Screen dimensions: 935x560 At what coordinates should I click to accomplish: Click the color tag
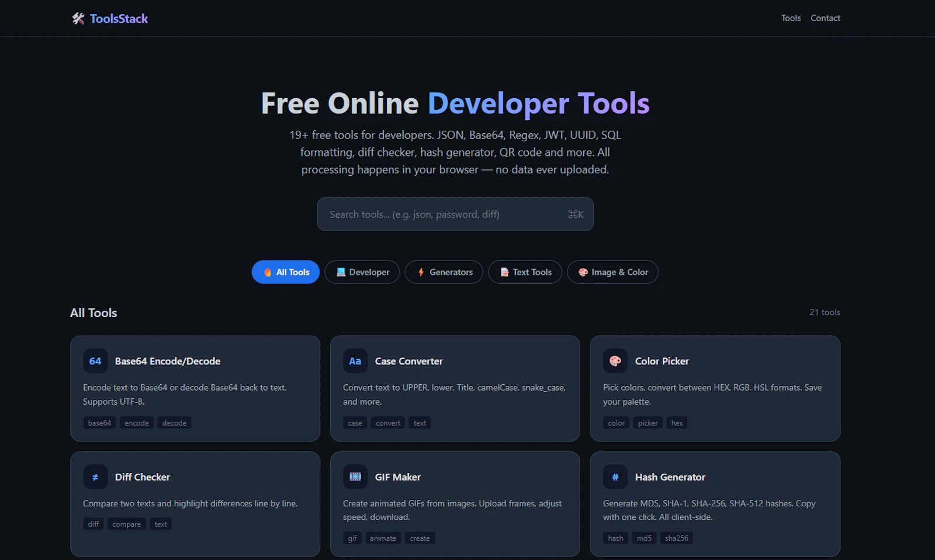click(x=617, y=423)
